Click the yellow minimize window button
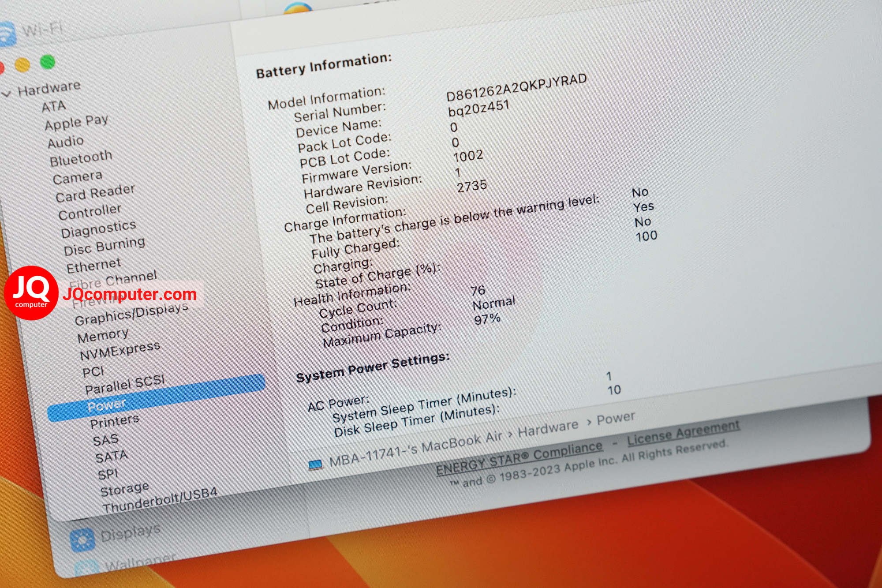Image resolution: width=882 pixels, height=588 pixels. coord(22,65)
